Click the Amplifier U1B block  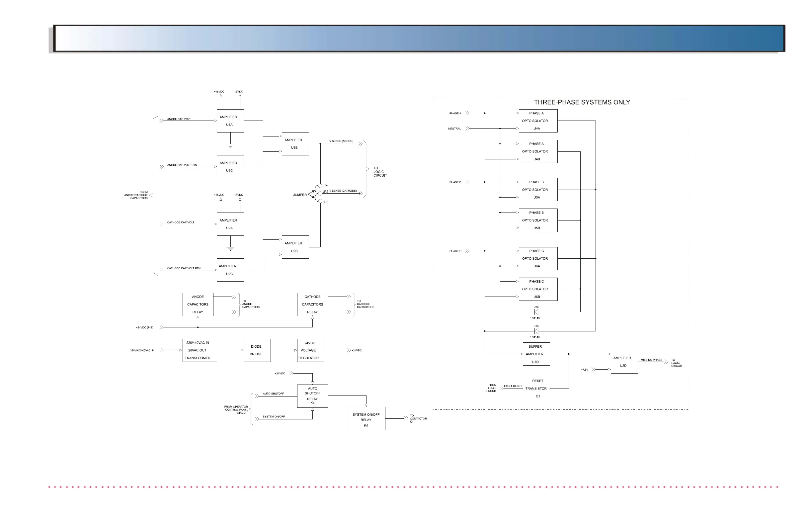tap(295, 144)
